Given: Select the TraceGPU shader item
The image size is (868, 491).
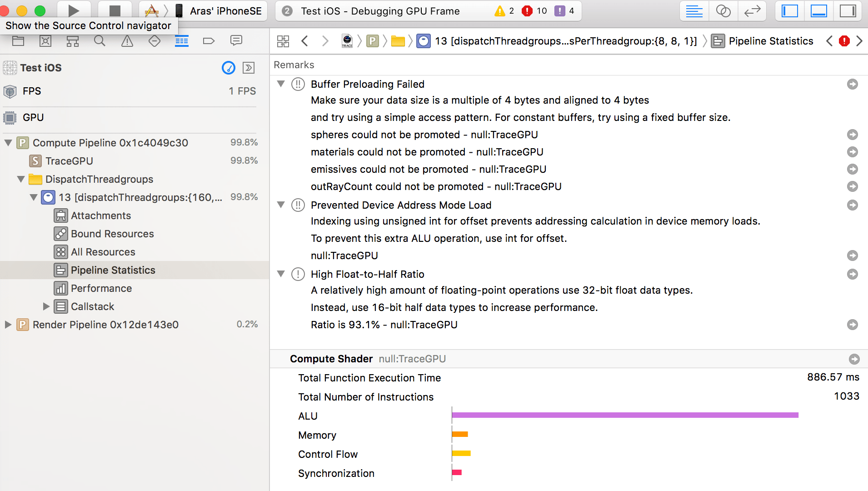Looking at the screenshot, I should click(69, 161).
